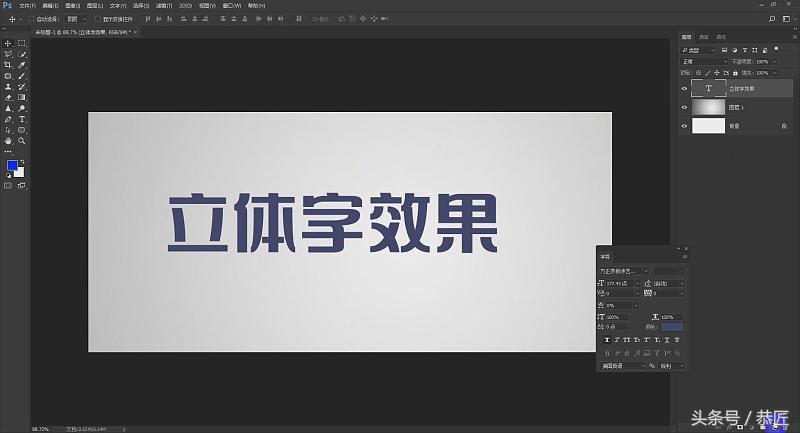Click lock transparent pixels icon

tap(698, 73)
